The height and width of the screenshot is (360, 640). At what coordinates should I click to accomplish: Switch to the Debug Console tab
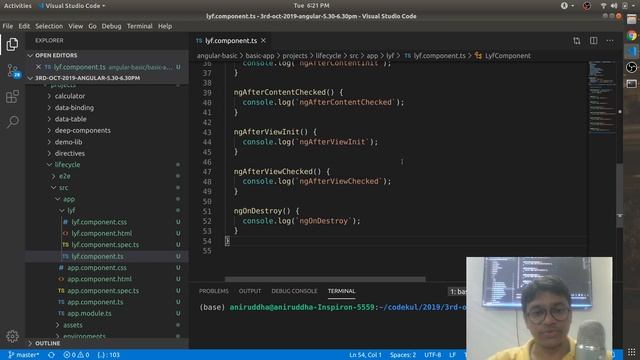click(294, 291)
